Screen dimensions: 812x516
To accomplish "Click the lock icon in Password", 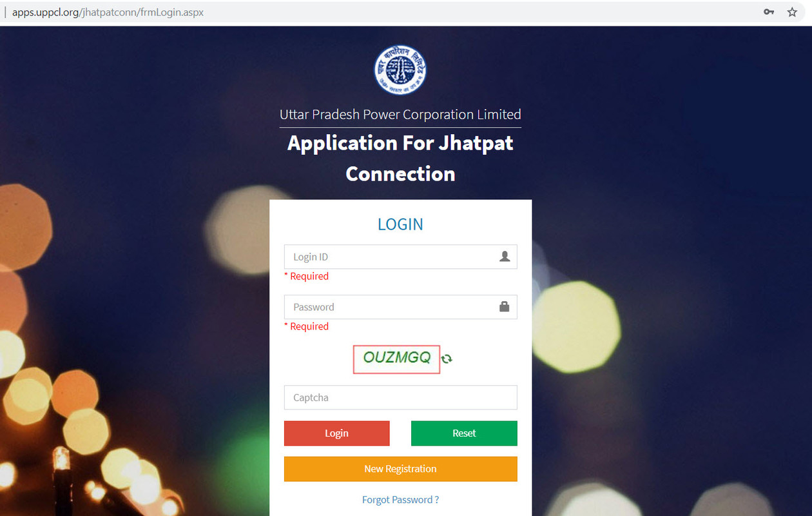I will click(505, 307).
